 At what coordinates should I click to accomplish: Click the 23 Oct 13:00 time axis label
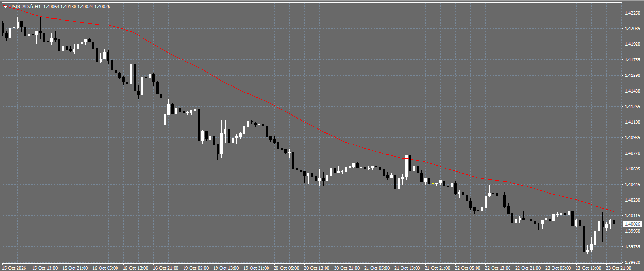click(588, 268)
